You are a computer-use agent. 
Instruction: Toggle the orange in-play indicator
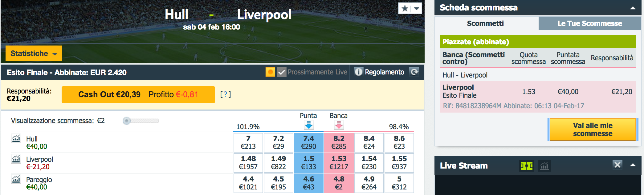coord(270,72)
